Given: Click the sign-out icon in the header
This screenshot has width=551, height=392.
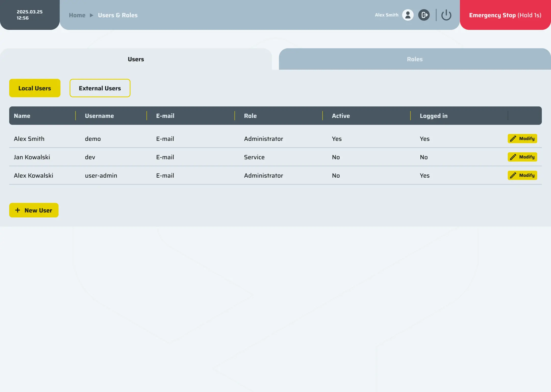Looking at the screenshot, I should [x=424, y=15].
